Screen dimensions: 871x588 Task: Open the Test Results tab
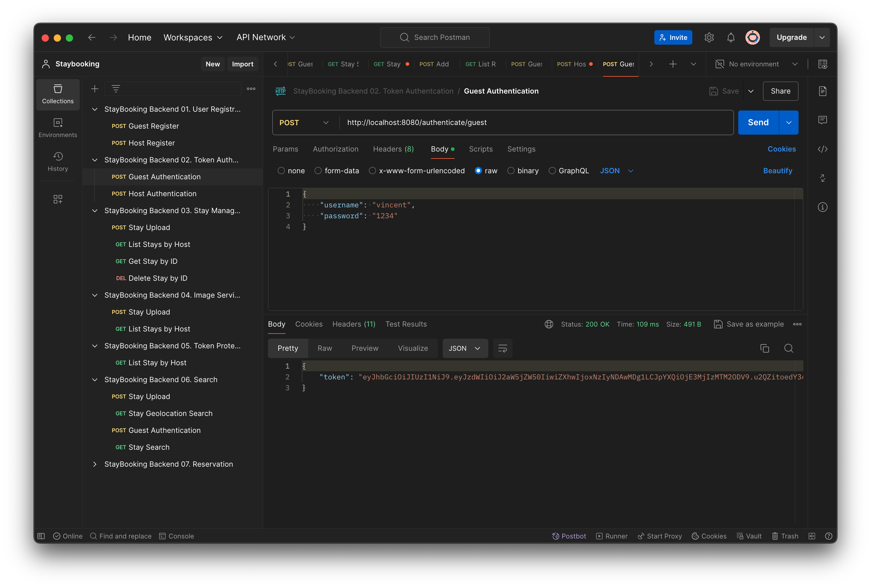(406, 324)
